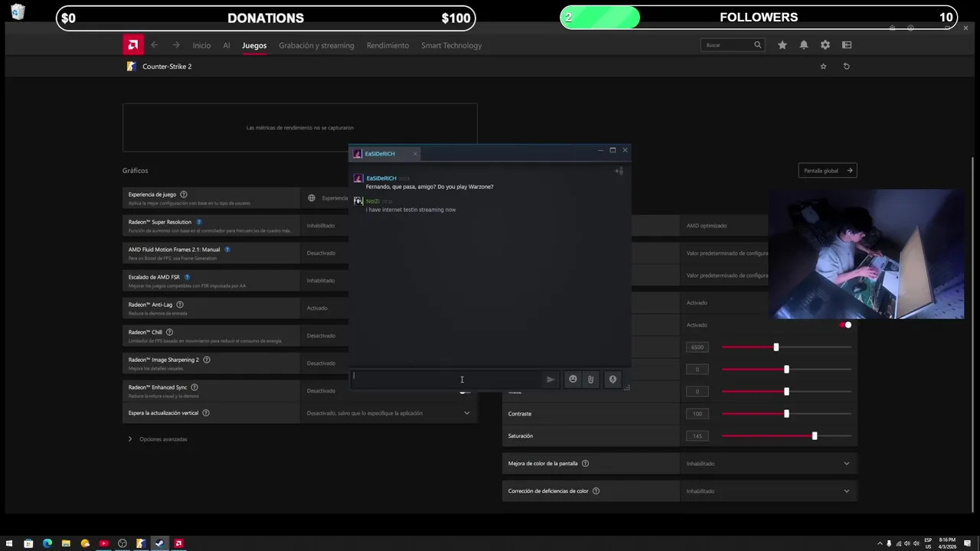
Task: Show help for Corrección de deficiencias de color
Action: (x=596, y=491)
